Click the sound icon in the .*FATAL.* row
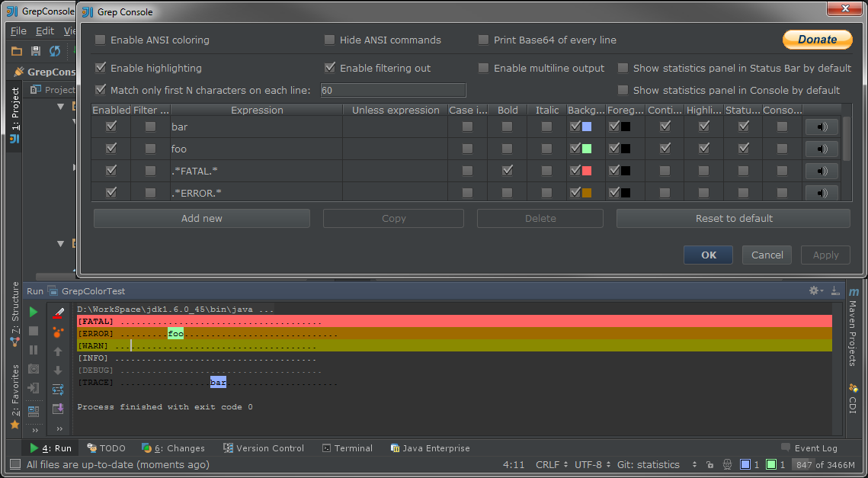This screenshot has width=868, height=478. [x=822, y=171]
